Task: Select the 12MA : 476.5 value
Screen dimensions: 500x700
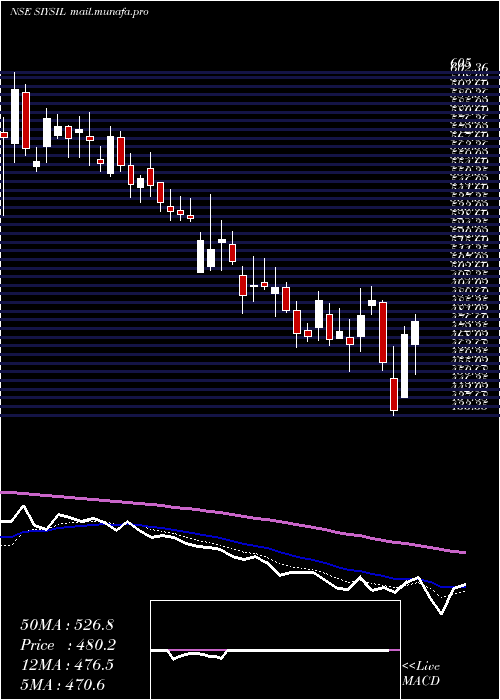Action: tap(67, 665)
